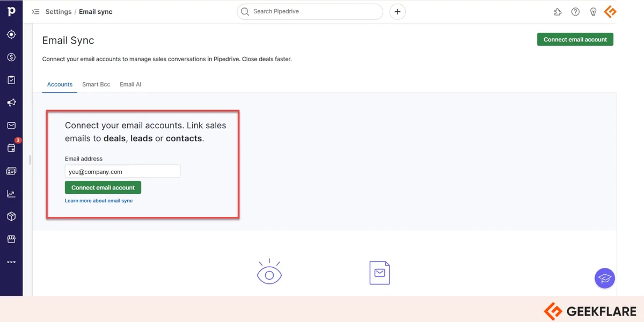This screenshot has width=644, height=322.
Task: Open More three-dots menu in sidebar
Action: tap(11, 262)
